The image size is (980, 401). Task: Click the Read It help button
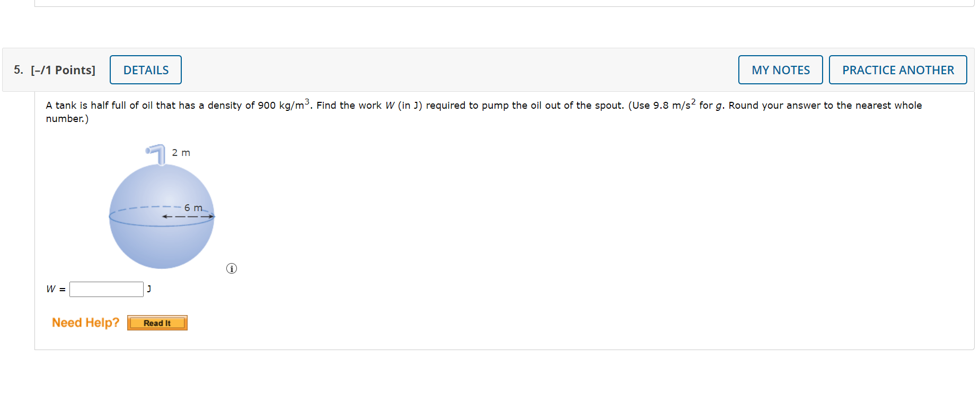[157, 323]
